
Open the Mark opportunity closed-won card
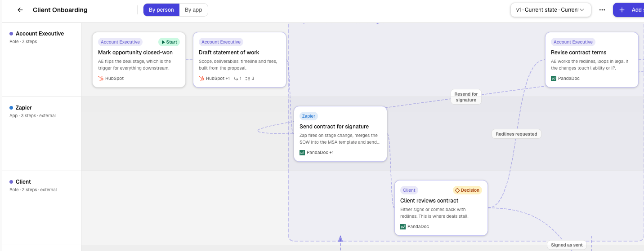[139, 60]
